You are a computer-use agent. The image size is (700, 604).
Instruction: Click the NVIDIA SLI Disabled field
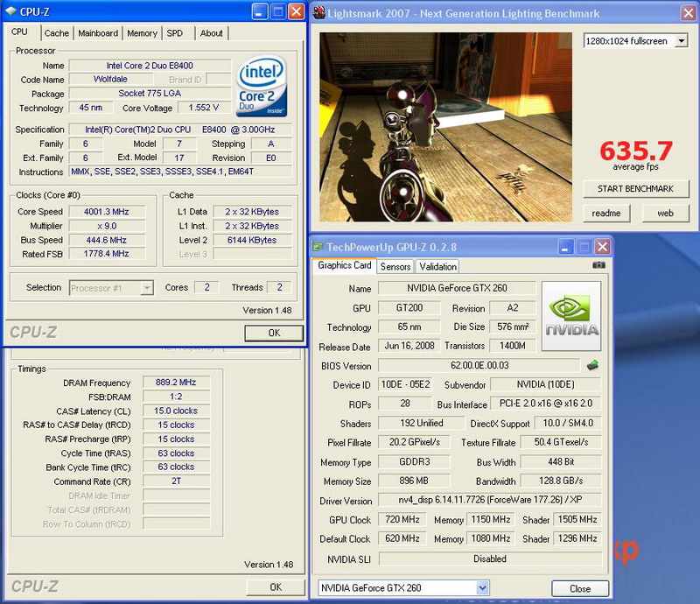(490, 558)
